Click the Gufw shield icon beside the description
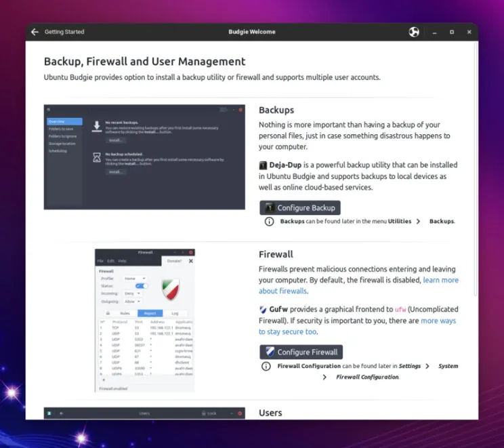504x448 pixels. pyautogui.click(x=263, y=310)
